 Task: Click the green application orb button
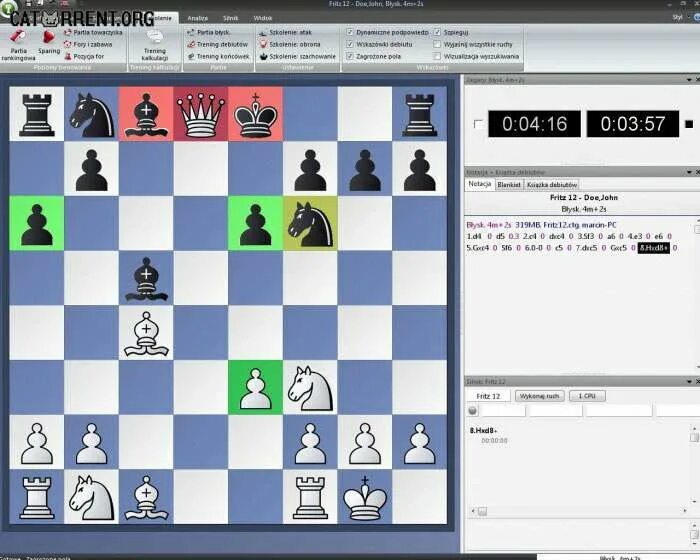(x=7, y=6)
